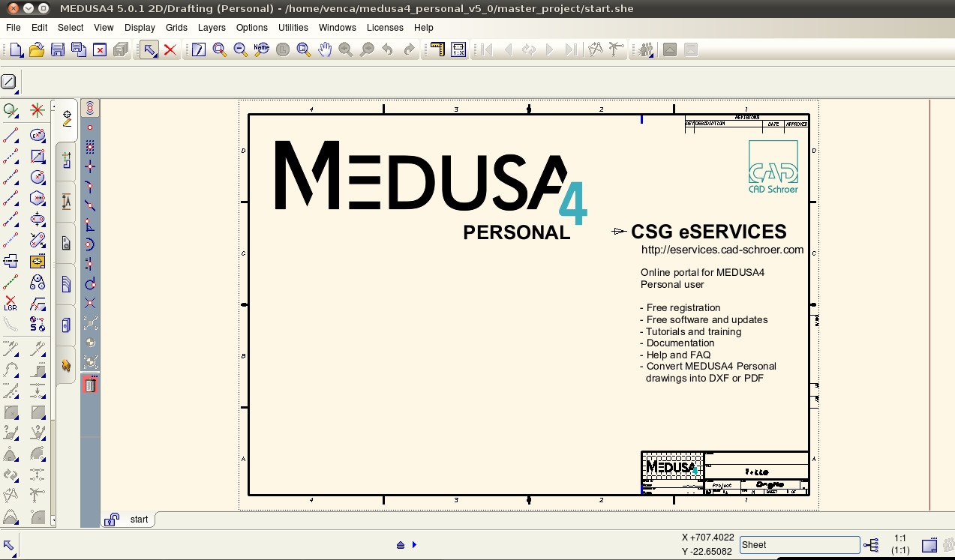Screen dimensions: 955x560
Task: Select the pan hand tool
Action: pos(324,50)
